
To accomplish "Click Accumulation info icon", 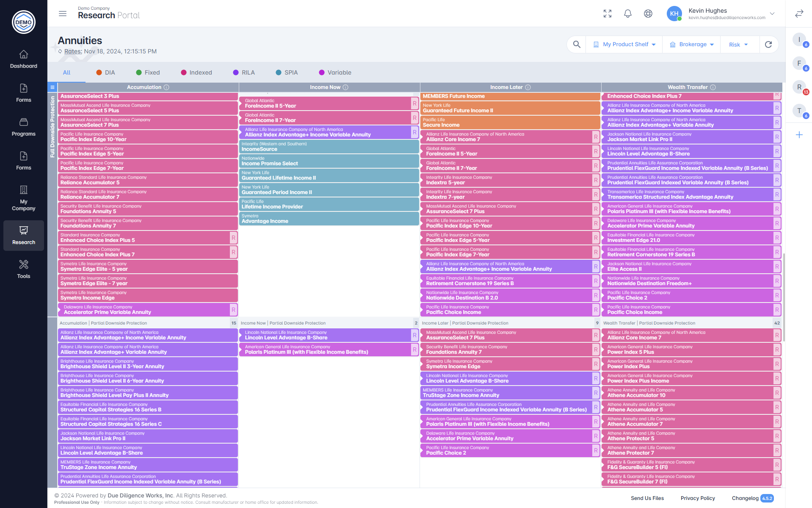I will [x=166, y=87].
